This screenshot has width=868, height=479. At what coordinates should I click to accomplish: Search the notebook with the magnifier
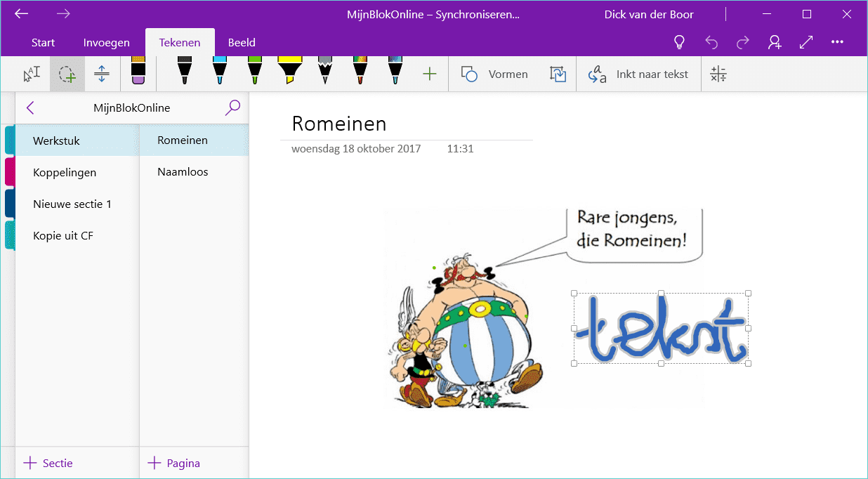[x=232, y=107]
